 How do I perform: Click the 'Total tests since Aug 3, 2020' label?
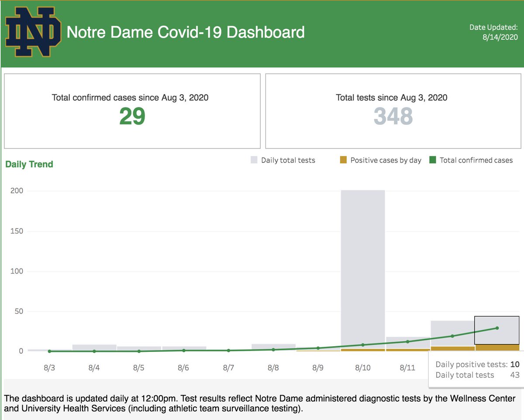[392, 97]
